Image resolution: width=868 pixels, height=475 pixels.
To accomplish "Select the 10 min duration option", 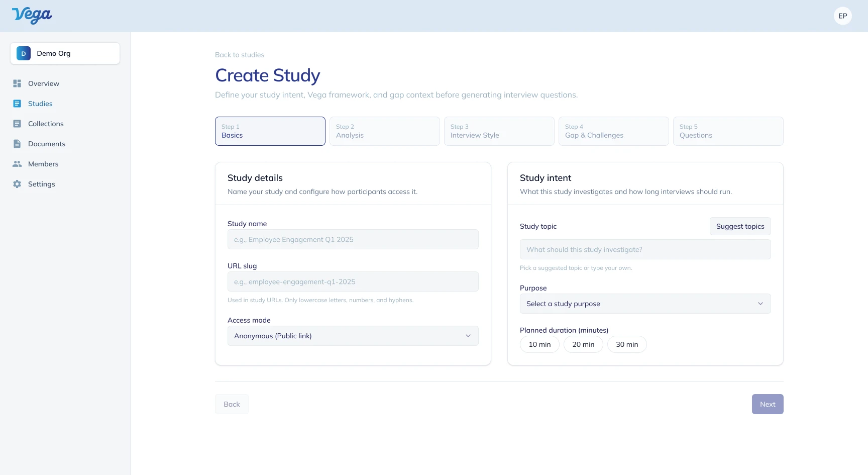I will [x=539, y=344].
